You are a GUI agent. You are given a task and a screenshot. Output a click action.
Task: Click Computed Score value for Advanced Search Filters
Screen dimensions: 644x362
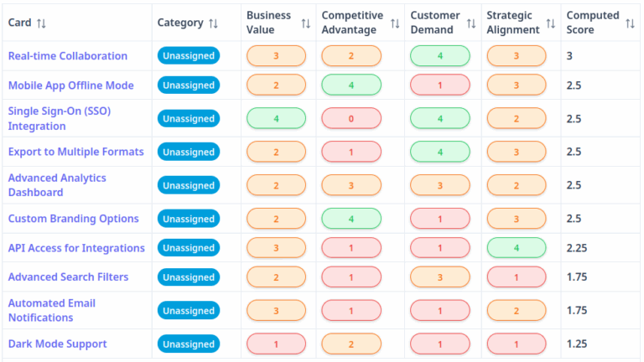[x=576, y=277]
